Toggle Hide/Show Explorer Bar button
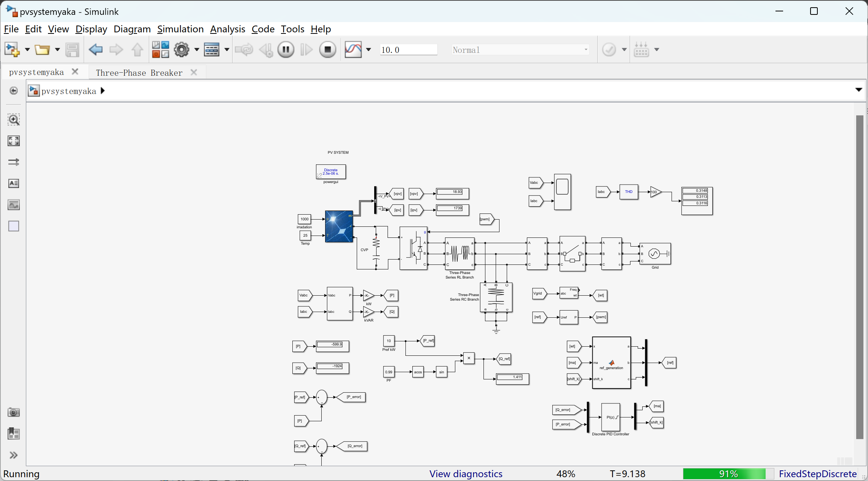The image size is (868, 481). coord(14,91)
